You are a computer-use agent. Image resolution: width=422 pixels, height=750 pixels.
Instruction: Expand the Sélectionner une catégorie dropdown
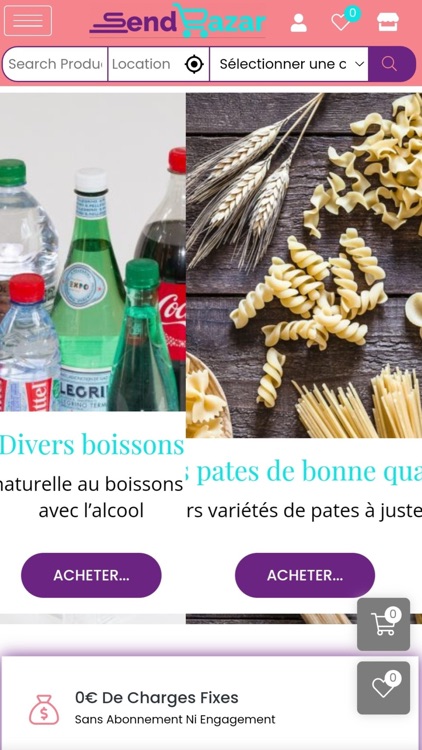pos(289,64)
